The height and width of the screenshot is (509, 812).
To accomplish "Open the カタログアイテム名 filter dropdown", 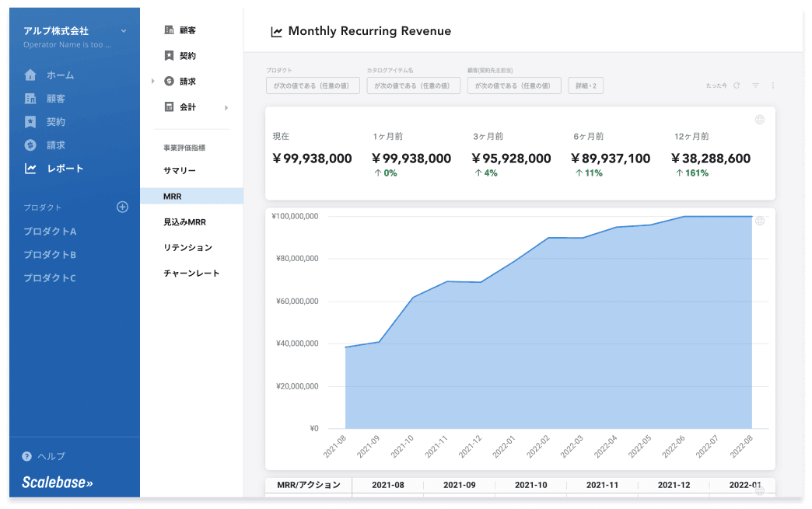I will [413, 85].
